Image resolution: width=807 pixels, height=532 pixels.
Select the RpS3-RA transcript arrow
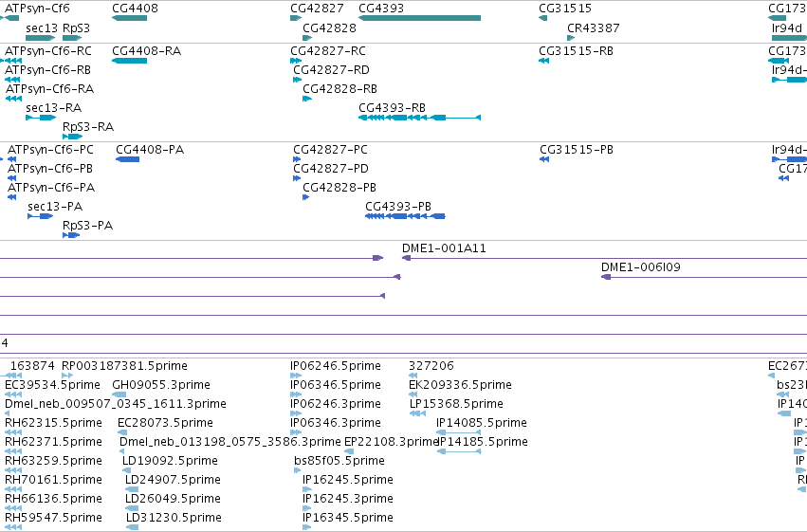click(73, 137)
